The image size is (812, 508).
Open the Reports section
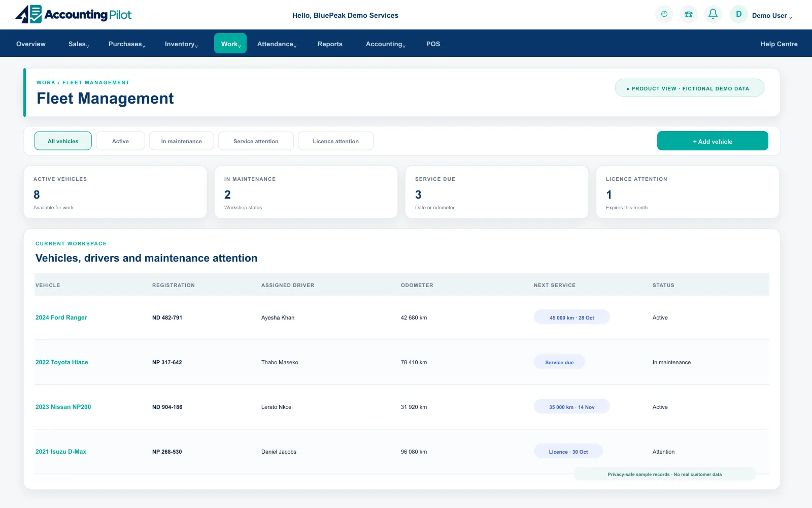click(330, 44)
